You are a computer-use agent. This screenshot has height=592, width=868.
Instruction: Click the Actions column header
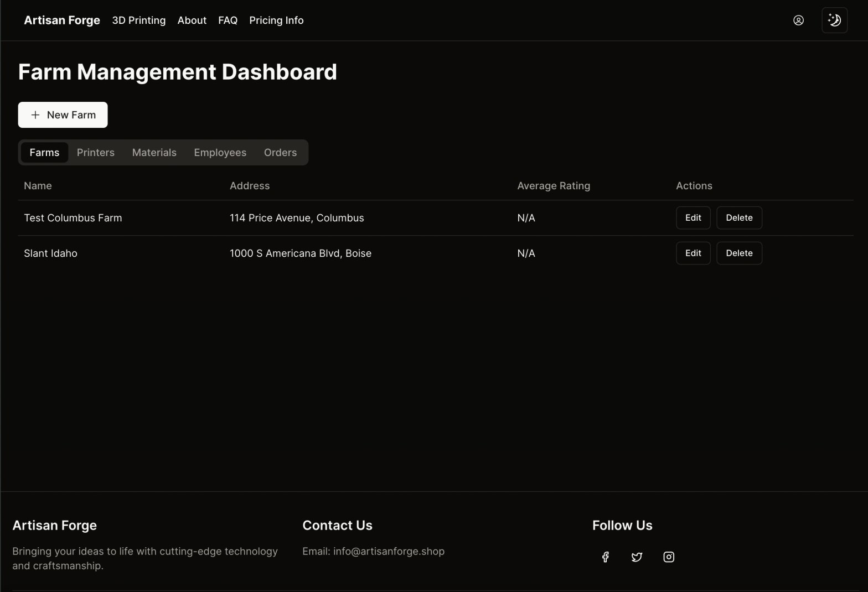[694, 186]
